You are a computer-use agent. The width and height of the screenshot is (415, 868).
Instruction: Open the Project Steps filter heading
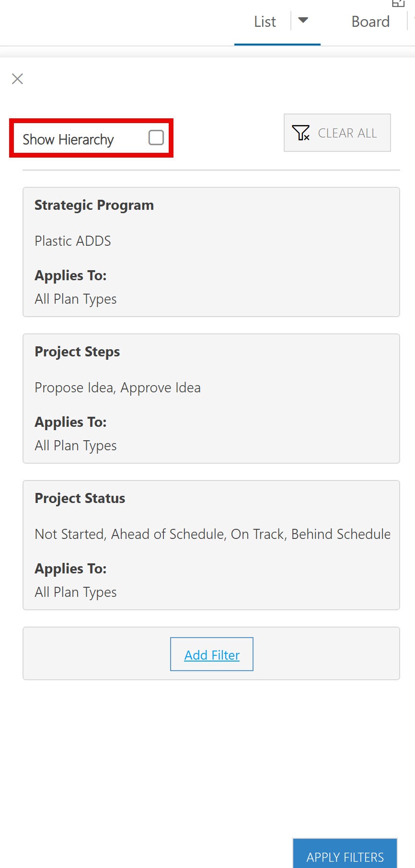click(x=77, y=352)
